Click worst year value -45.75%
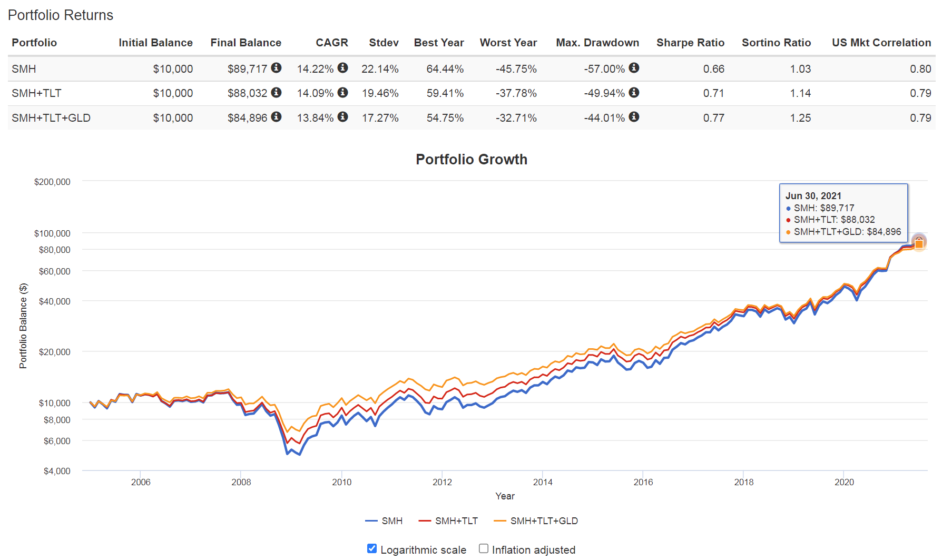The height and width of the screenshot is (560, 942). [x=516, y=69]
